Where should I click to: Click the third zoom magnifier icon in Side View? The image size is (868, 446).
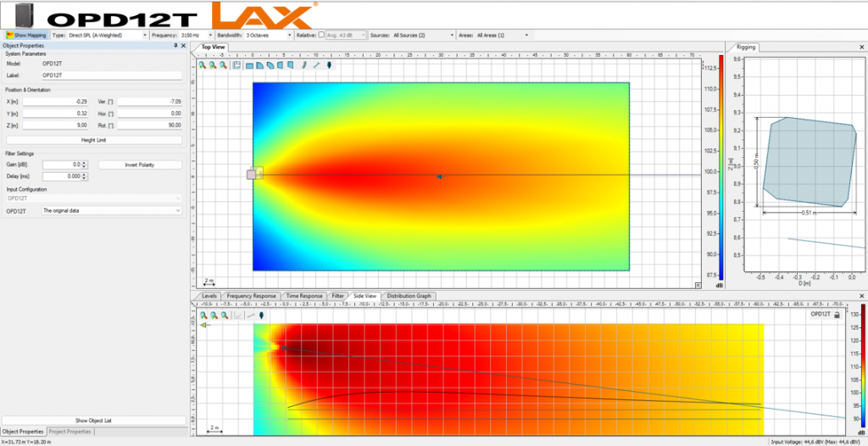(224, 315)
